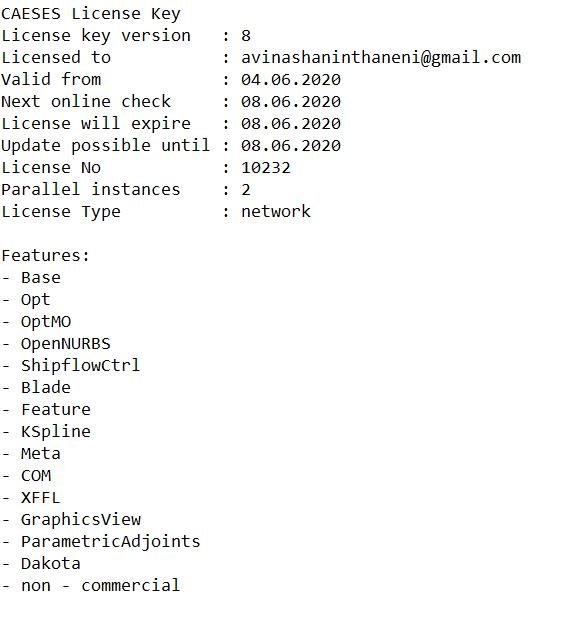Viewport: 567px width, 617px height.
Task: Click the ParametricAdjoints feature entry
Action: click(111, 542)
